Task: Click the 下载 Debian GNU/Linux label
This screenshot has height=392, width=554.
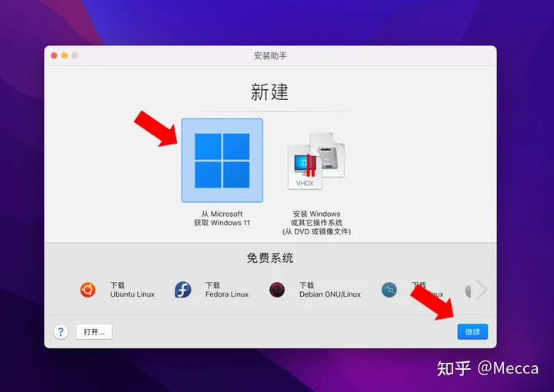Action: click(330, 290)
